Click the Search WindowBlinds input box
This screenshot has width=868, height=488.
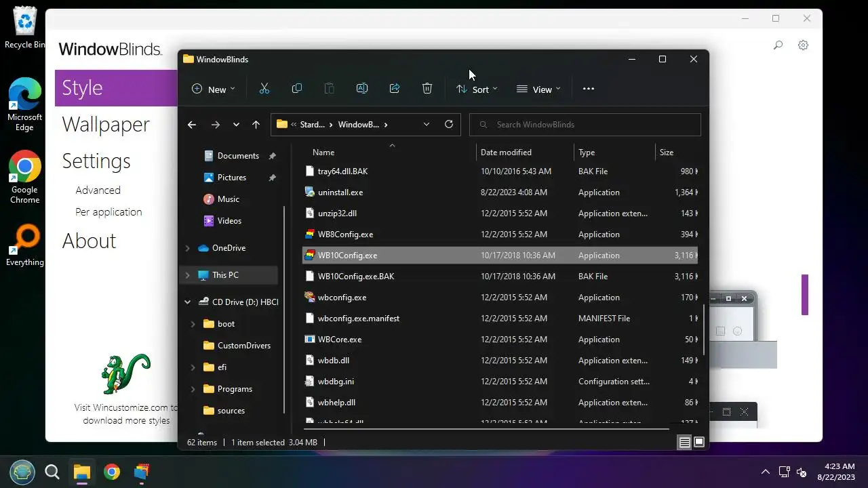point(585,125)
